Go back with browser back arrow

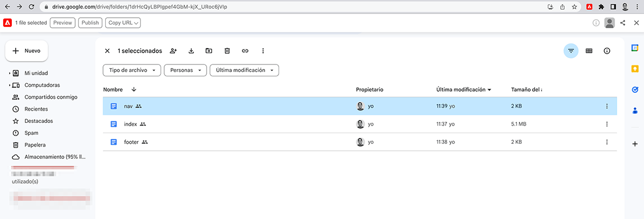click(7, 7)
